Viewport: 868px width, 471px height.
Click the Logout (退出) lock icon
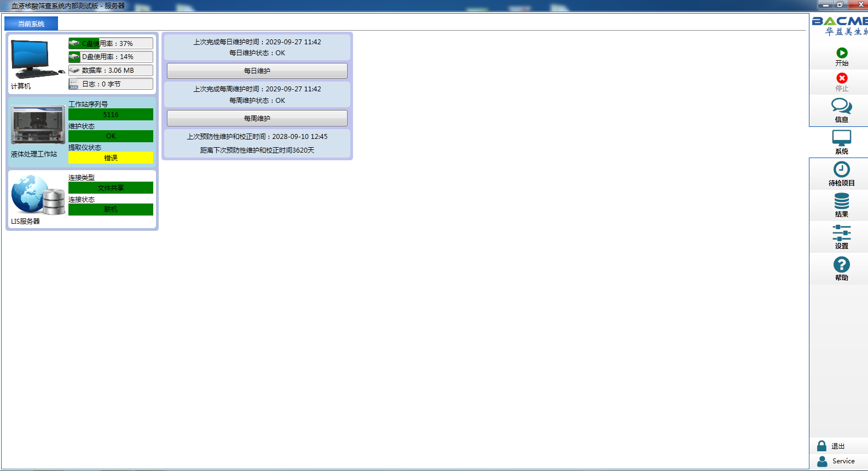coord(821,446)
